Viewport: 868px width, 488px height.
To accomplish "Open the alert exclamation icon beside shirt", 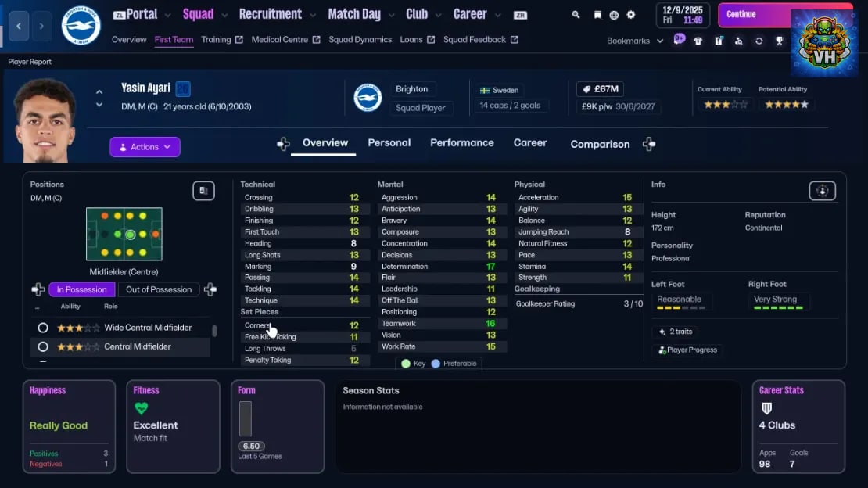I will (719, 41).
